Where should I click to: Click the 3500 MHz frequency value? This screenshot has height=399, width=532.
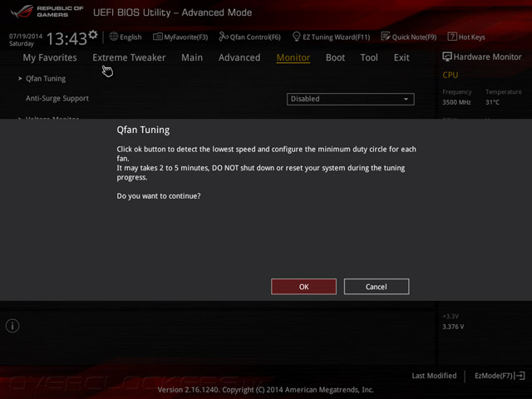tap(456, 102)
